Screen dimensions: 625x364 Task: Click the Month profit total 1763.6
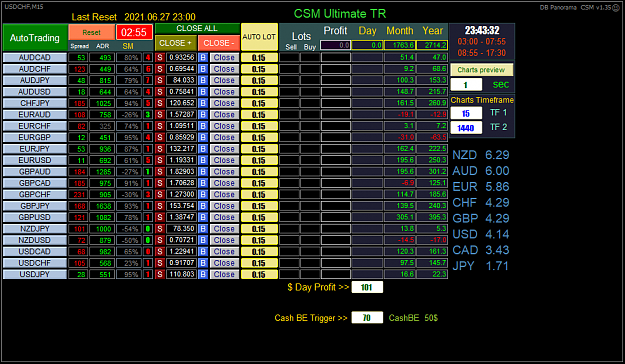[400, 45]
